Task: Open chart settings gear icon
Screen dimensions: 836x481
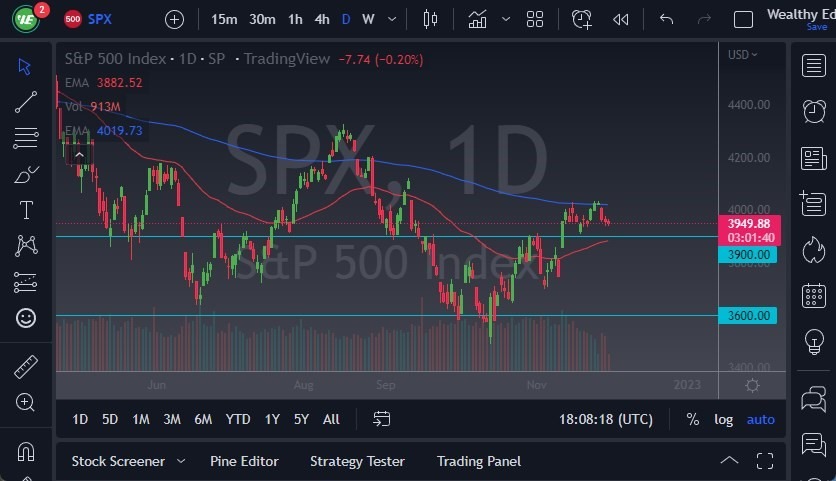Action: point(752,386)
